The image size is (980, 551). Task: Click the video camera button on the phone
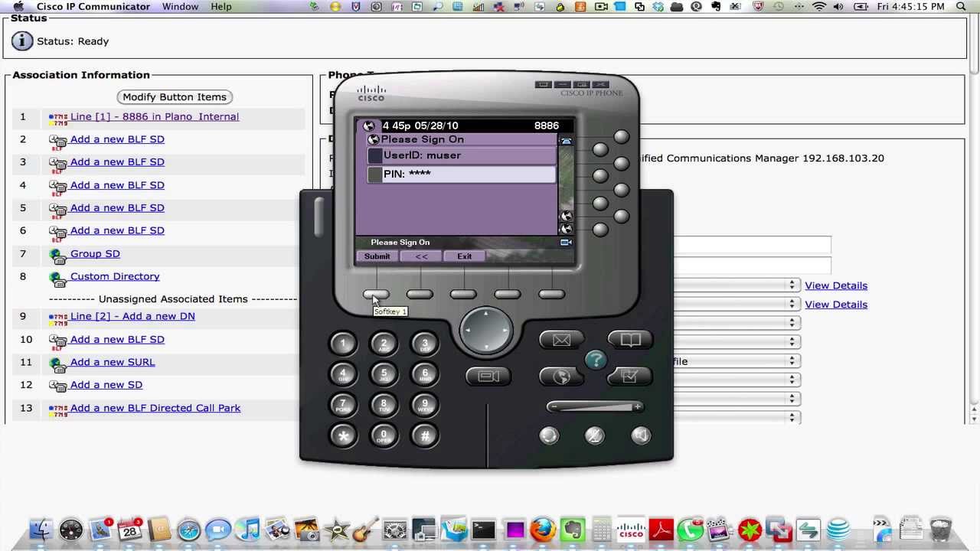(488, 377)
